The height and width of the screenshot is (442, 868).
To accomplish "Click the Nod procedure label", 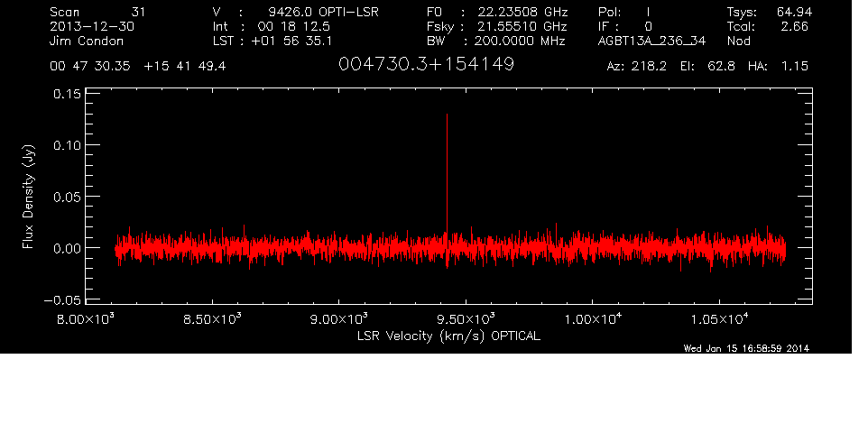I will (738, 41).
